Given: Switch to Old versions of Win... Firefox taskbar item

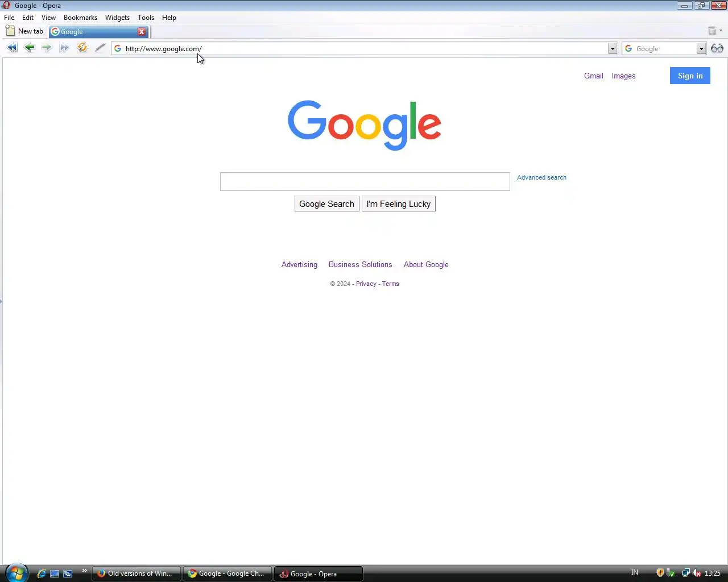Looking at the screenshot, I should [x=136, y=573].
